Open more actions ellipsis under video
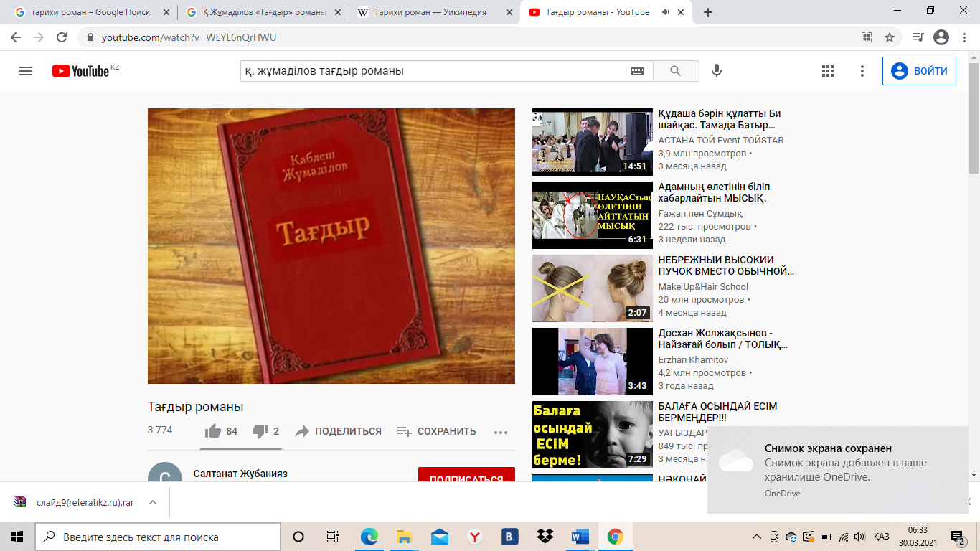Screen dimensions: 980x551 point(501,432)
